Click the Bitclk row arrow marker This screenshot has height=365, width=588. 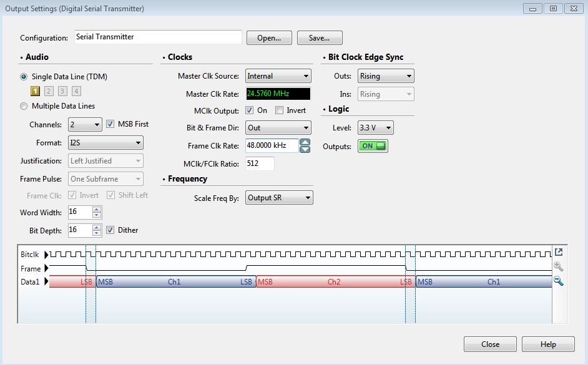[x=46, y=255]
